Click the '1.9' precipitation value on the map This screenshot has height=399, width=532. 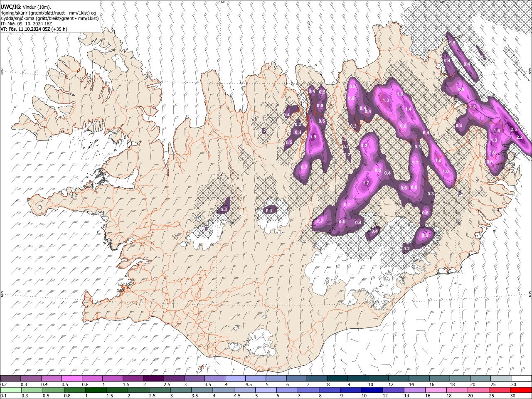coord(313,137)
